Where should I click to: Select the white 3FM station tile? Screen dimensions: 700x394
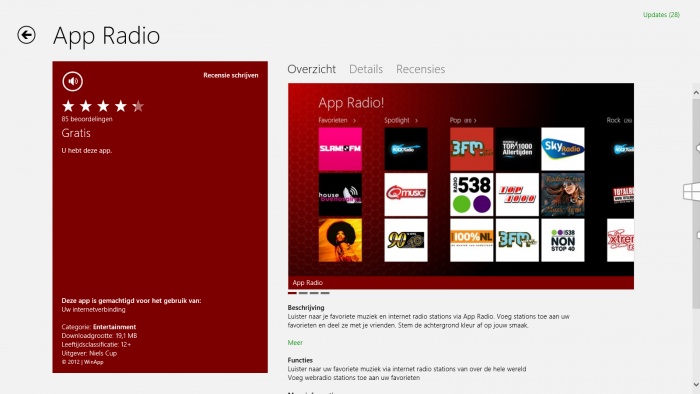coord(517,240)
